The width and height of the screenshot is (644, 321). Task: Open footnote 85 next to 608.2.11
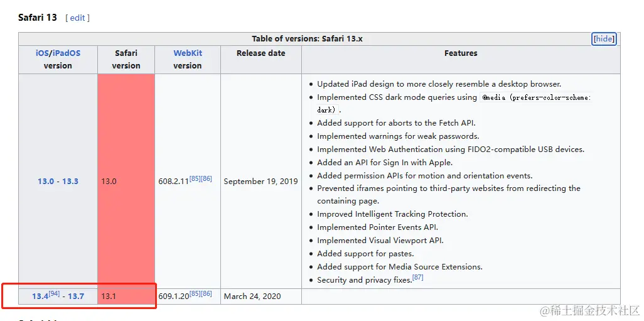195,179
